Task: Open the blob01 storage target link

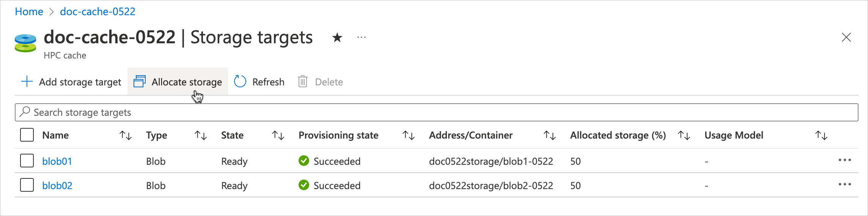Action: click(x=57, y=161)
